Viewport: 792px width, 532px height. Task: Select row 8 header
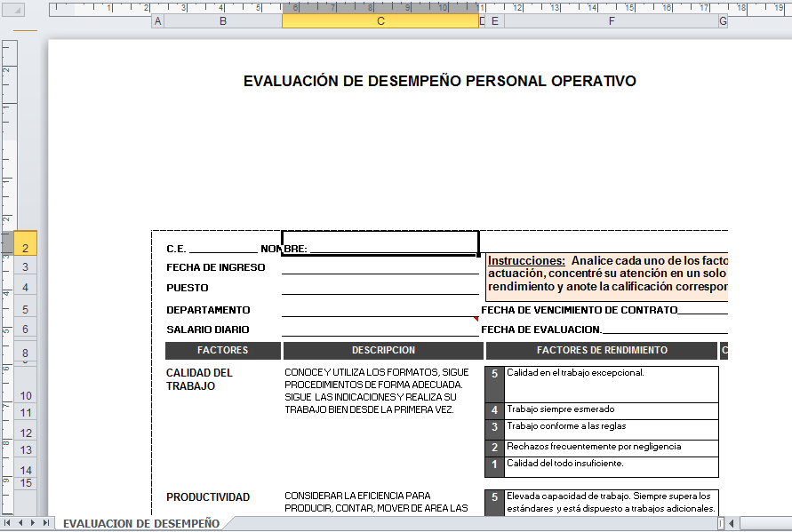click(x=26, y=353)
